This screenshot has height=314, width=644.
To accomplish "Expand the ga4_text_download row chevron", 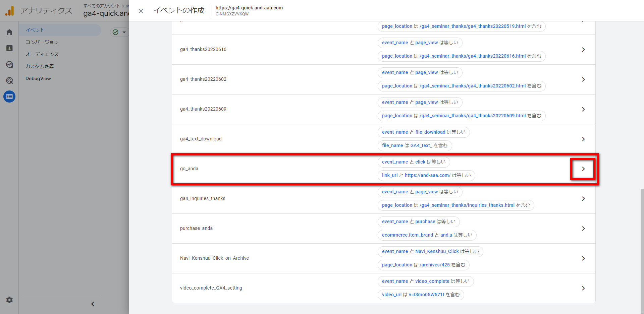I will tap(583, 139).
